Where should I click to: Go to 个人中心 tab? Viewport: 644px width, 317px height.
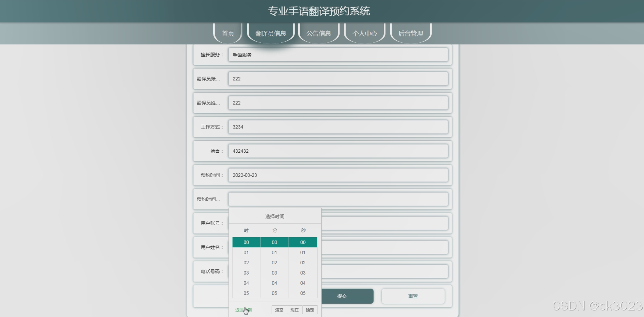tap(365, 33)
